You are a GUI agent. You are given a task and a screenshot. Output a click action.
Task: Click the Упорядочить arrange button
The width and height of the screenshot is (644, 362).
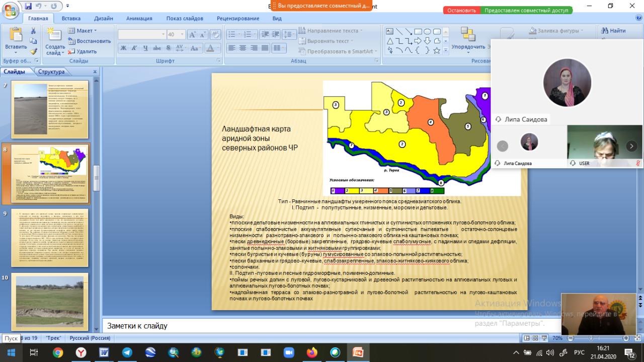tap(468, 39)
